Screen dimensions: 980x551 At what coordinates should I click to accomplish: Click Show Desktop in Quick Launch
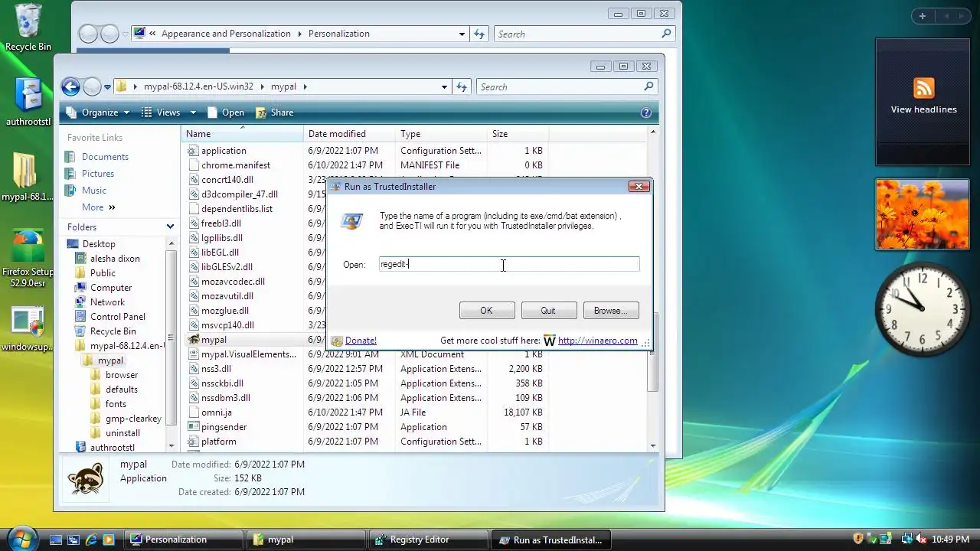[x=56, y=540]
